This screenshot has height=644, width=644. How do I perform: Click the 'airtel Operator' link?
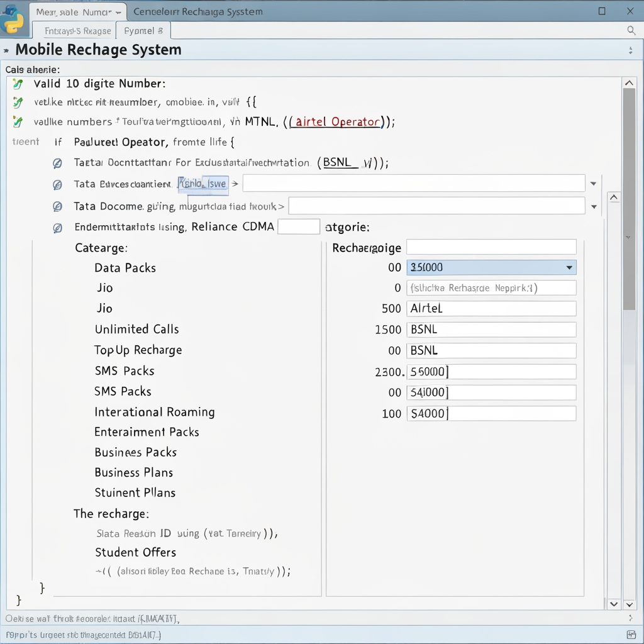coord(338,122)
